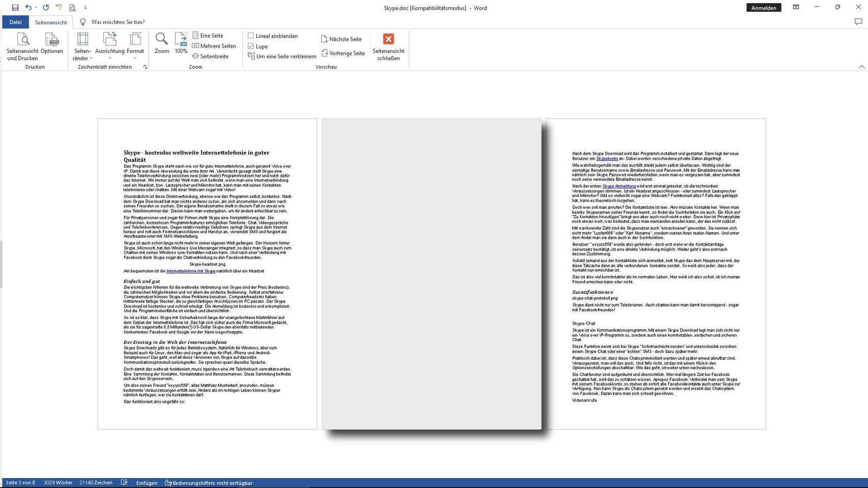868x488 pixels.
Task: Follow the 'Skypekonto' hyperlink
Action: [607, 159]
